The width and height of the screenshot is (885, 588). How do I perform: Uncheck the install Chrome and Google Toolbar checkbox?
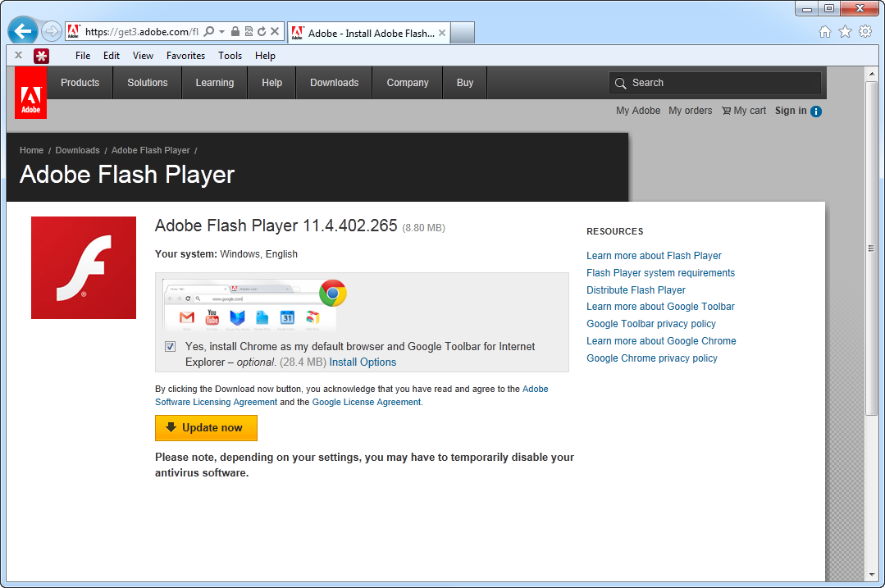[170, 346]
